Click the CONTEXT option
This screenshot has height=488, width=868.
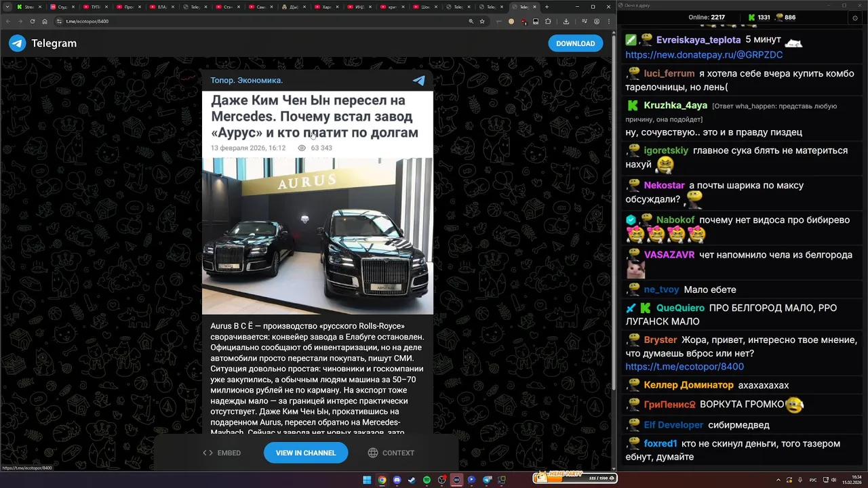(x=391, y=453)
